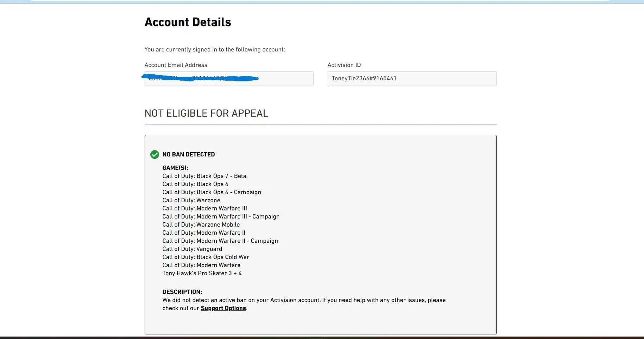Screen dimensions: 644x339
Task: Select the Activision ID input field
Action: (411, 79)
